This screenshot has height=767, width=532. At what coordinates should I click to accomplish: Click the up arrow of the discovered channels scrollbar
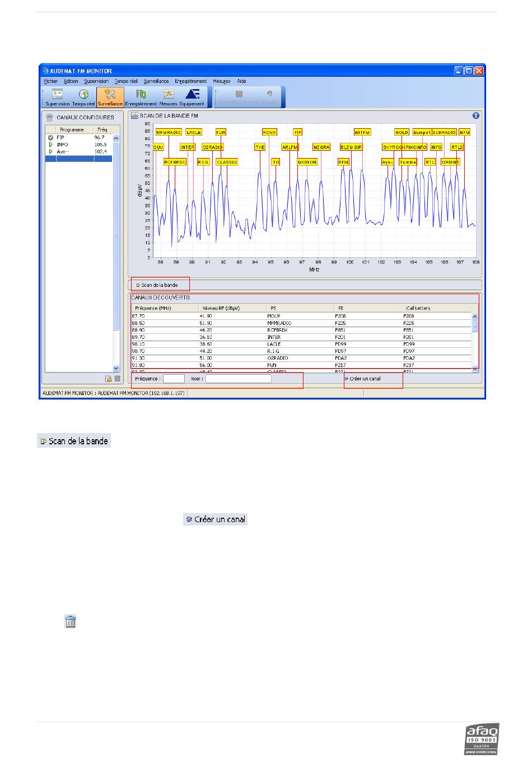pos(475,317)
